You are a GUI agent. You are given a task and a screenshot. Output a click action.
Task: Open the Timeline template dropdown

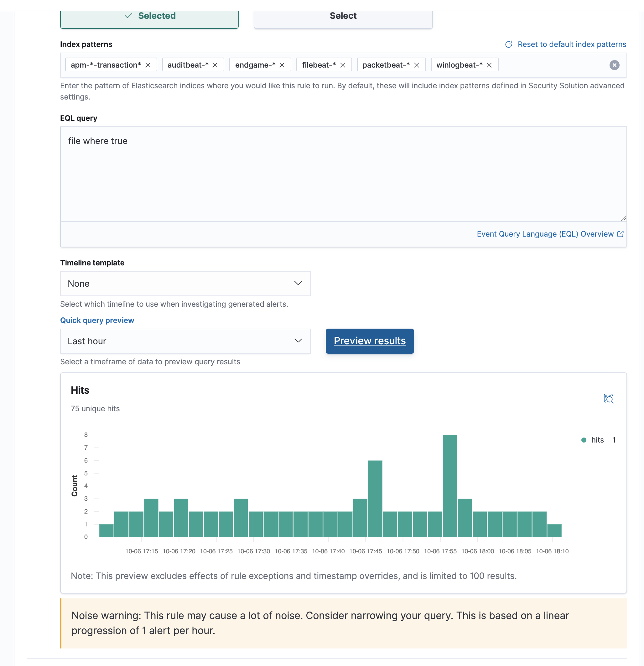pyautogui.click(x=185, y=283)
